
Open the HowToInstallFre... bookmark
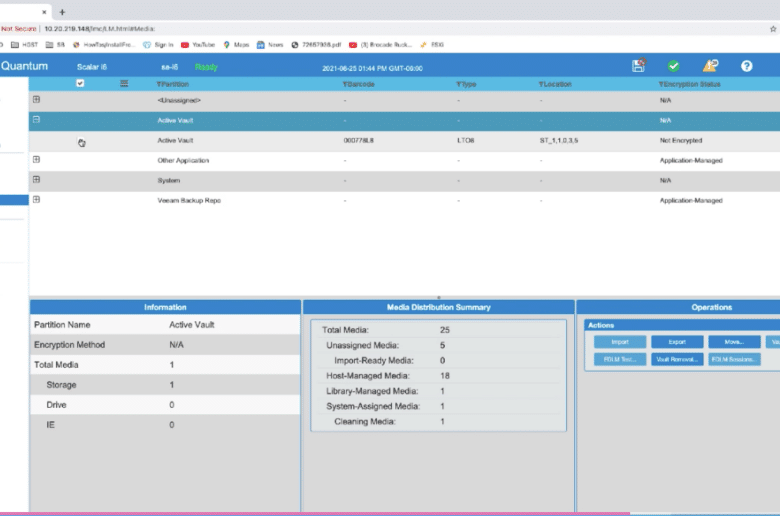coord(103,45)
